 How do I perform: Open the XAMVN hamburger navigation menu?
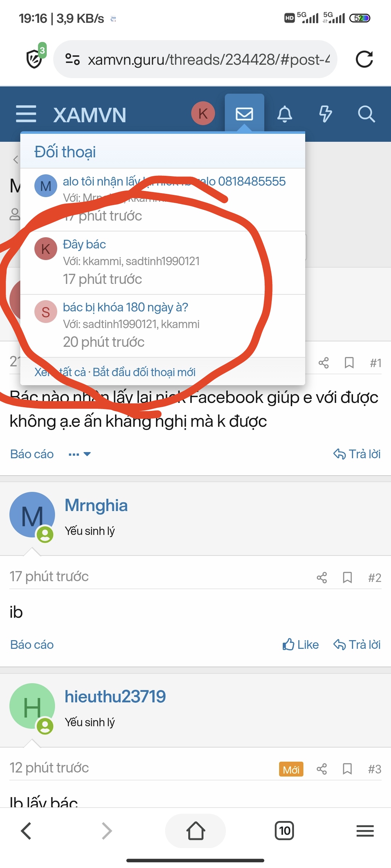point(26,114)
